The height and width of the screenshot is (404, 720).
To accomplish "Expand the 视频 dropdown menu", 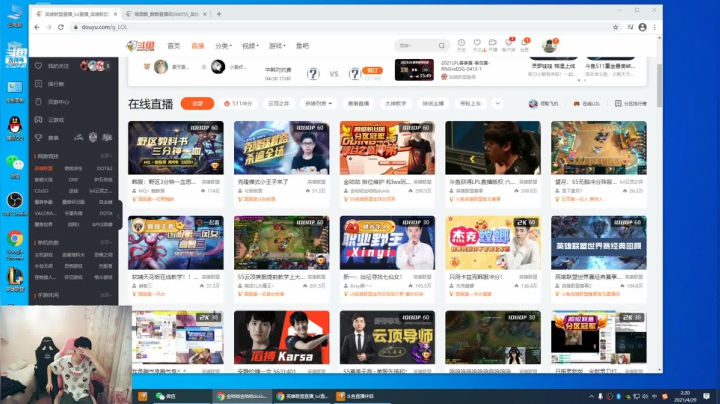I will 250,46.
